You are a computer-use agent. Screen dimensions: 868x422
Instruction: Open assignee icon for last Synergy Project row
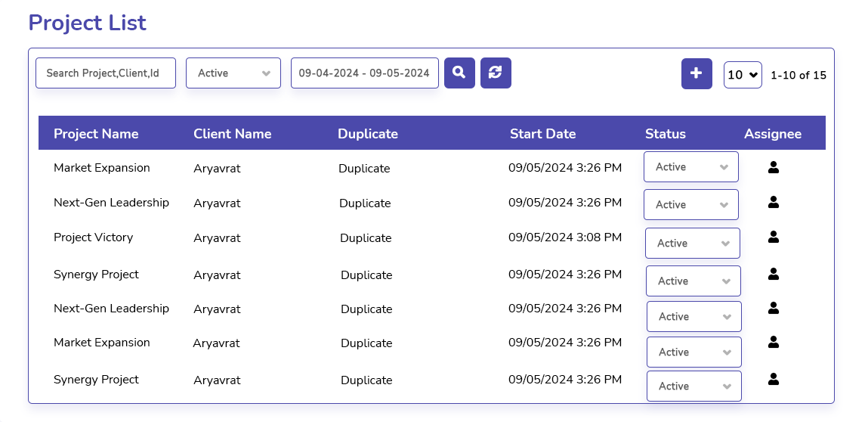click(x=774, y=379)
